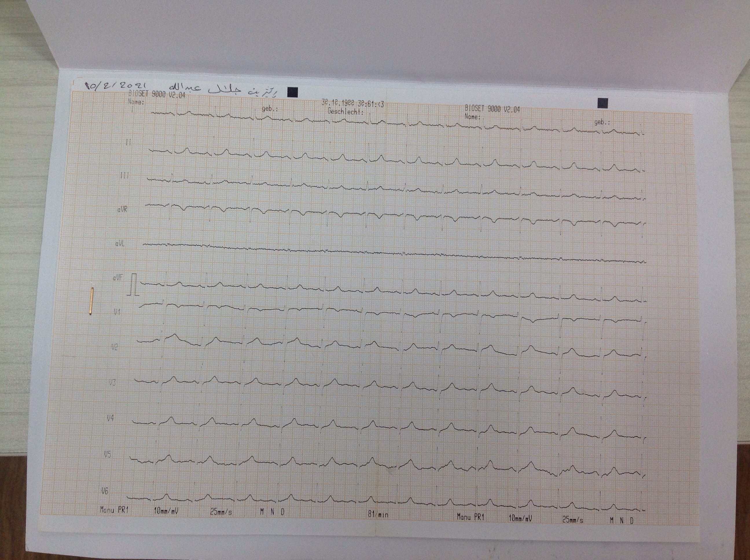Click the lead III label
This screenshot has width=750, height=560.
pos(124,176)
